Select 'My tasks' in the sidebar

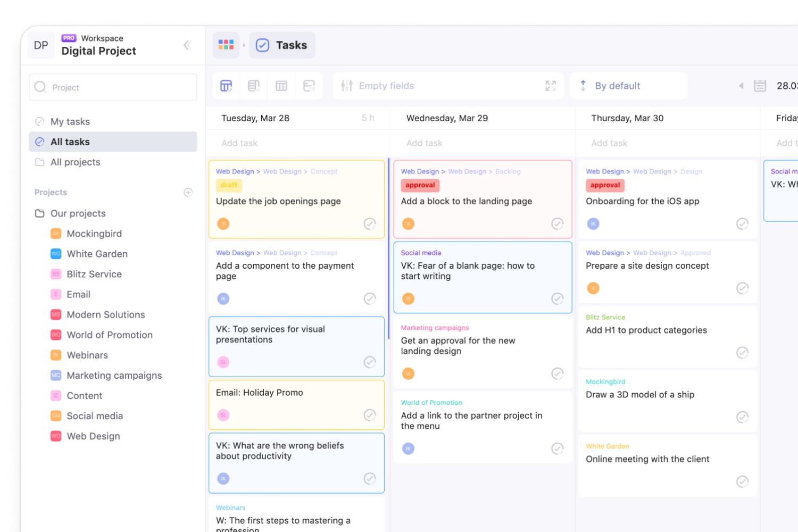(70, 122)
